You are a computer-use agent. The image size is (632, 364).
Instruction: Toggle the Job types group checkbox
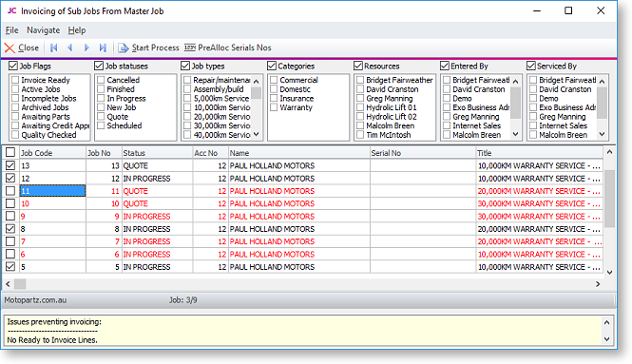185,66
